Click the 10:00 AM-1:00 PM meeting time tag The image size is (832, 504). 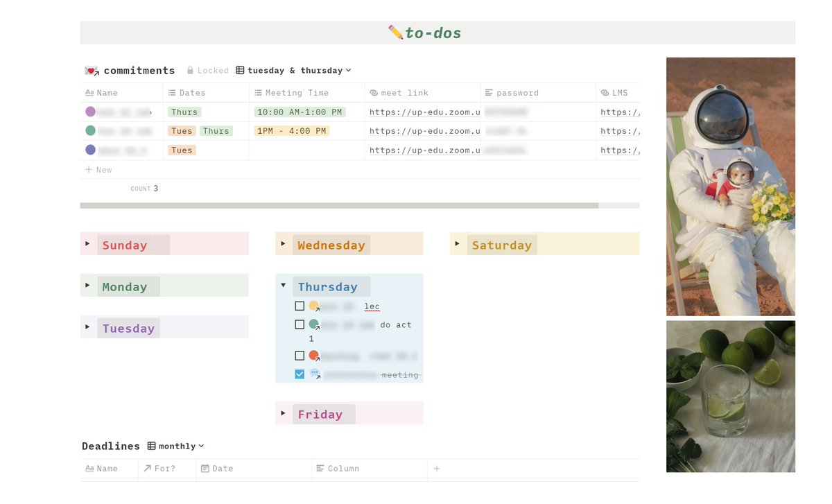click(x=300, y=112)
